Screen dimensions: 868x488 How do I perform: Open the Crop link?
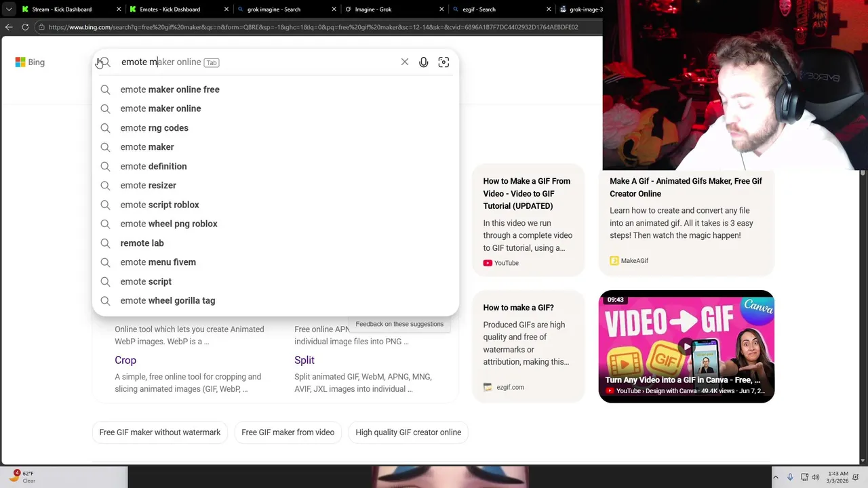click(125, 360)
